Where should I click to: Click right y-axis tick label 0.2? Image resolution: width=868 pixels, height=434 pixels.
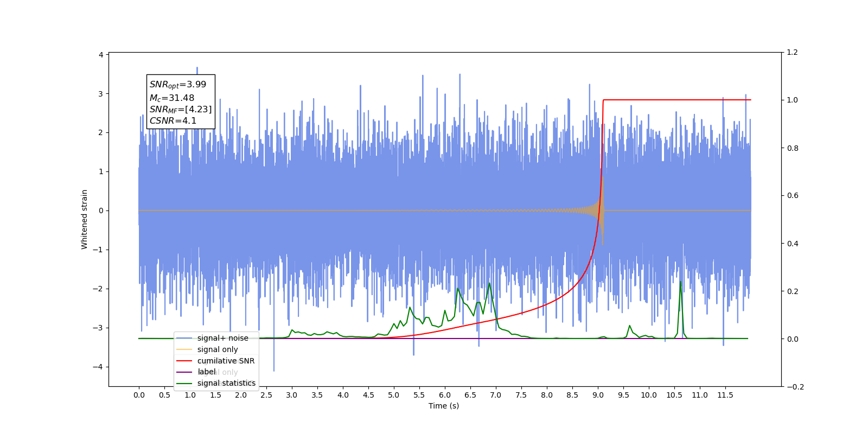coord(793,291)
